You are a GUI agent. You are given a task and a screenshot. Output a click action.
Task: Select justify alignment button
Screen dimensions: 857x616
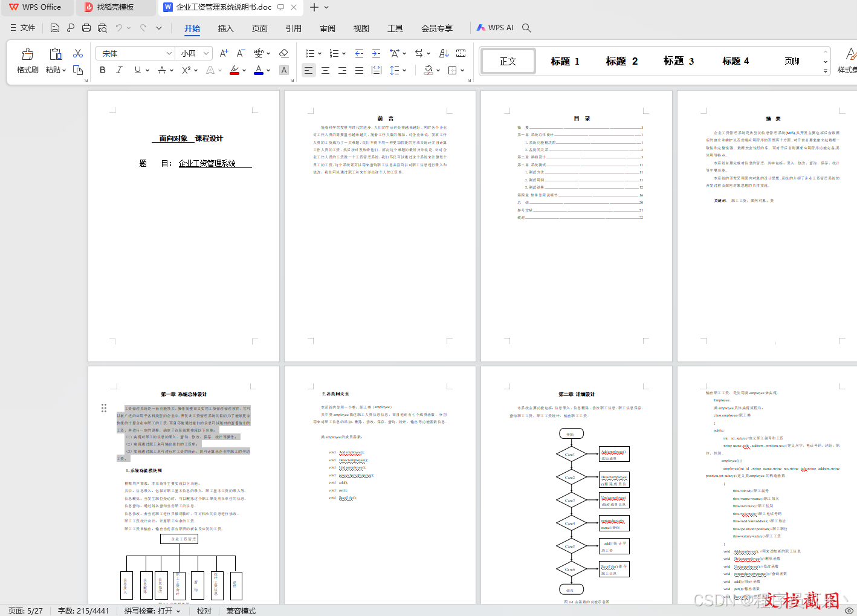point(359,70)
